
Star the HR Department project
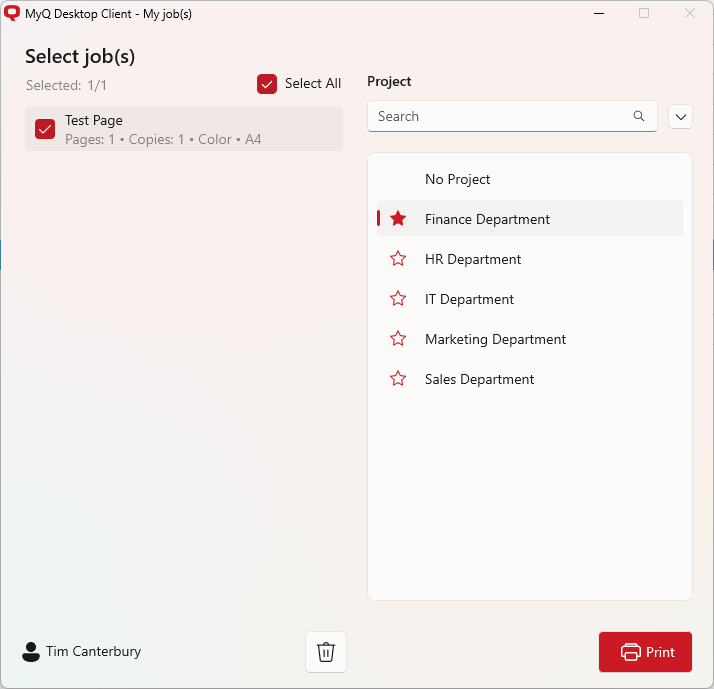click(398, 259)
